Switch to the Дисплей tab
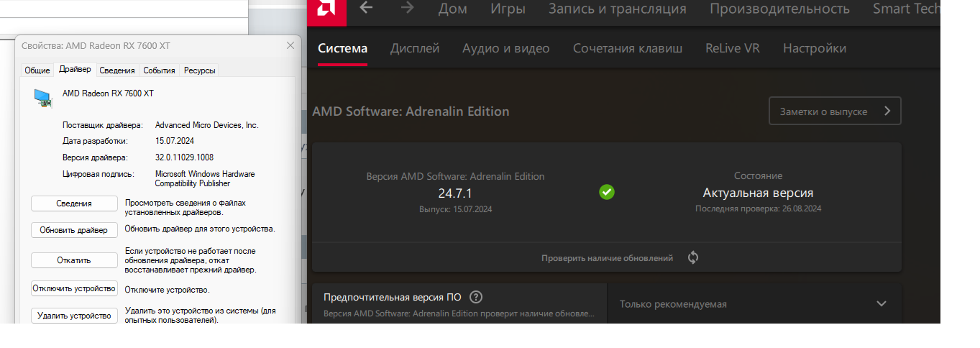This screenshot has width=980, height=348. tap(415, 48)
